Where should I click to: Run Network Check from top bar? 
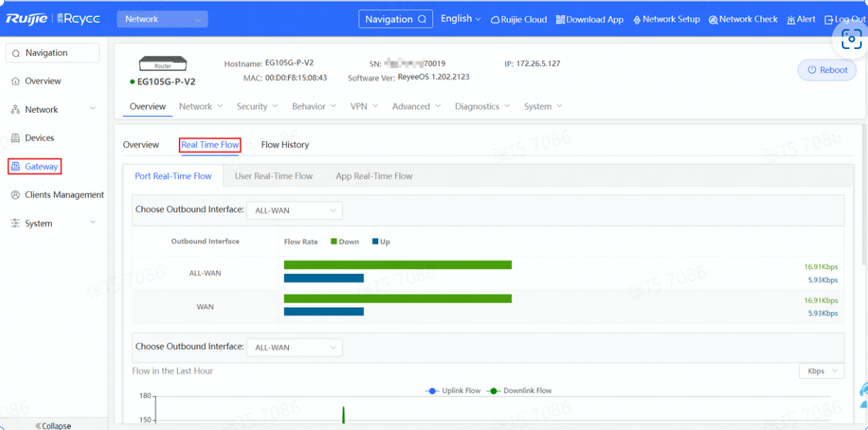tap(743, 20)
